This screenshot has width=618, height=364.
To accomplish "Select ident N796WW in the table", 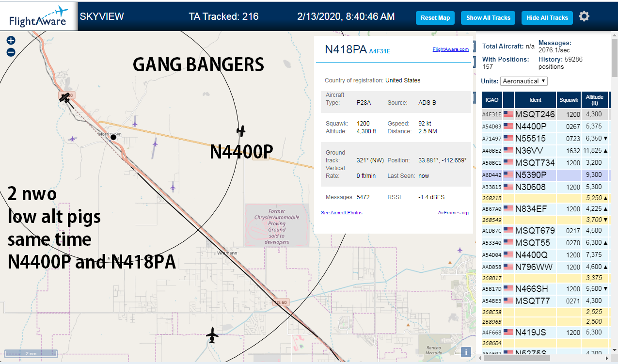I will [x=534, y=267].
